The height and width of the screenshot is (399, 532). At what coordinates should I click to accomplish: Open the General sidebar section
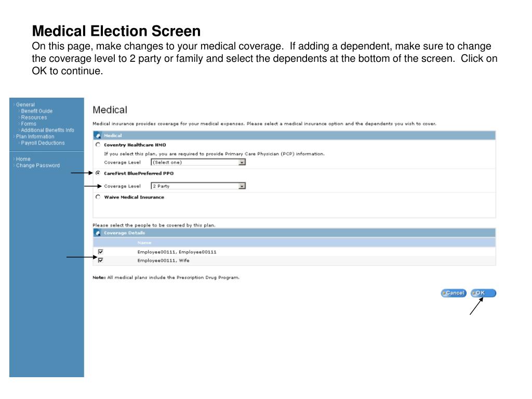[25, 104]
